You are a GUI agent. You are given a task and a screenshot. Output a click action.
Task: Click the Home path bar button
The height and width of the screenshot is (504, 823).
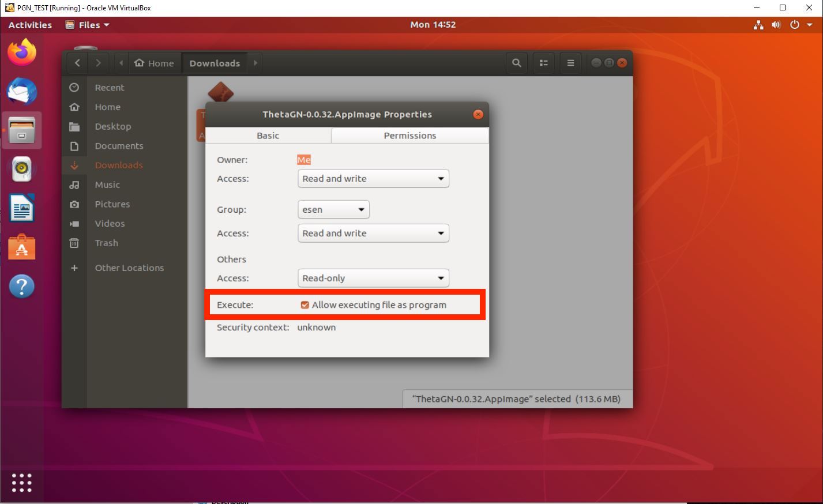pos(154,63)
